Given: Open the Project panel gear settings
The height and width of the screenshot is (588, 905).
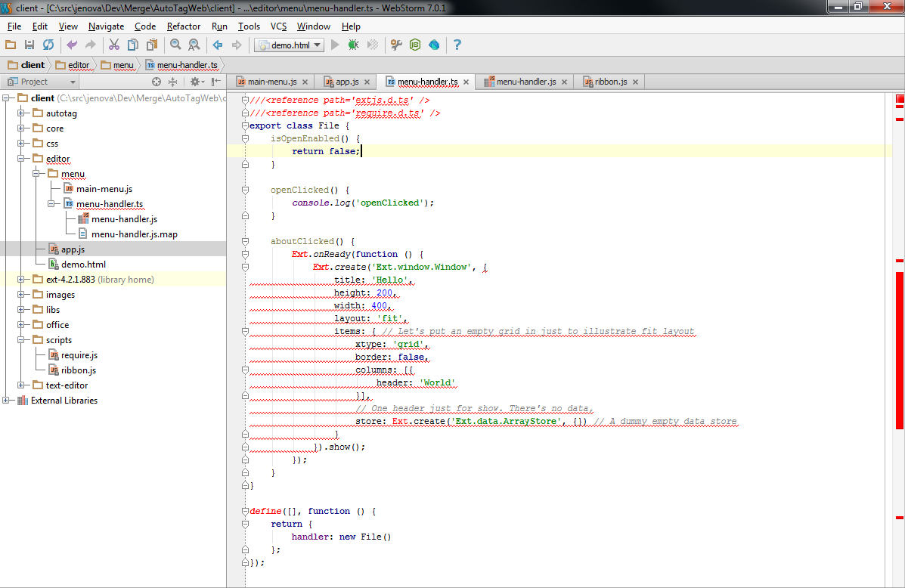Looking at the screenshot, I should point(197,82).
